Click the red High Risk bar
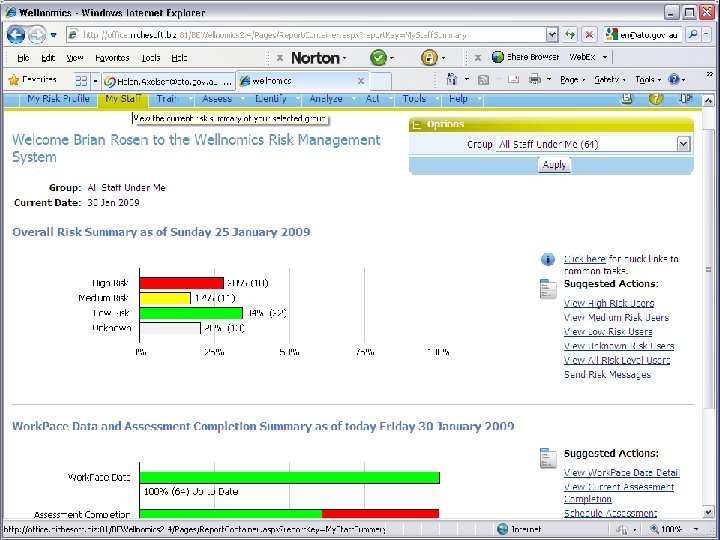720x540 pixels. point(182,283)
